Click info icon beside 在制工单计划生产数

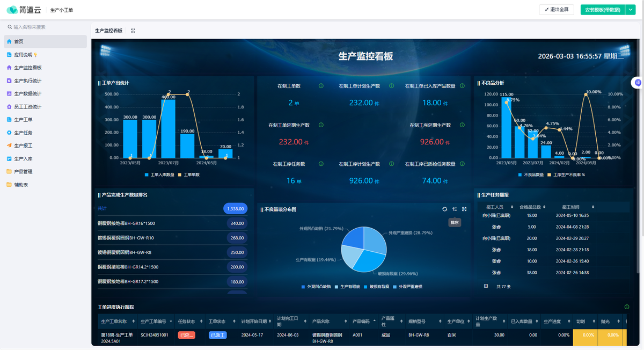(x=391, y=86)
